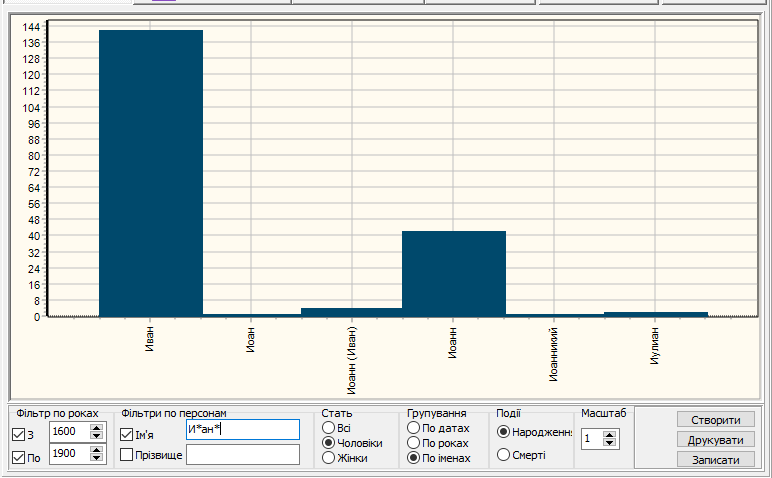Viewport: 772px width, 478px height.
Task: Choose the Чоловіки radio option
Action: [328, 443]
